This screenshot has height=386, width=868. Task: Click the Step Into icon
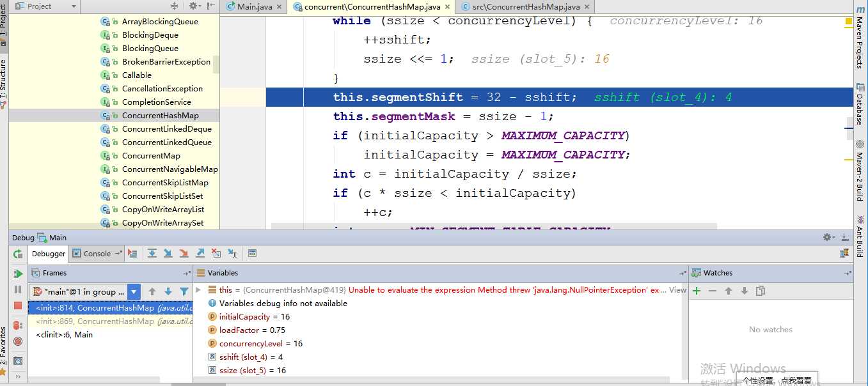click(168, 253)
